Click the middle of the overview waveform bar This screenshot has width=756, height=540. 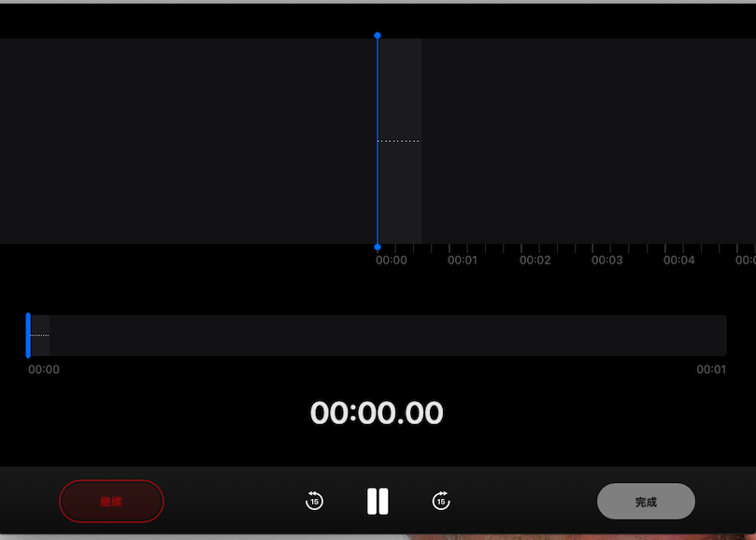click(377, 335)
